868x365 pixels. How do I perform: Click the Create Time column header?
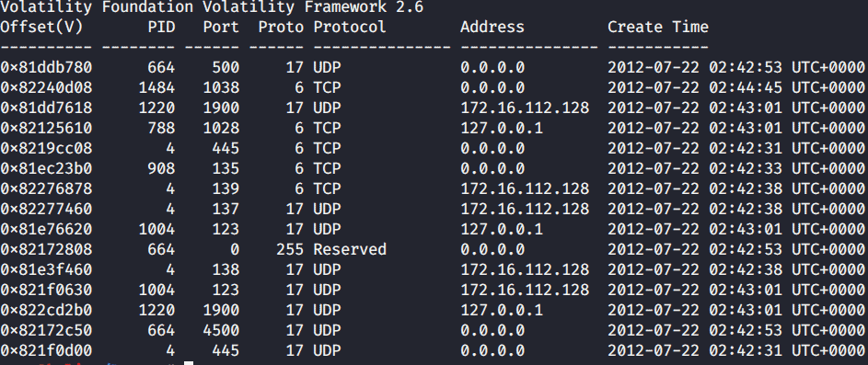coord(657,27)
